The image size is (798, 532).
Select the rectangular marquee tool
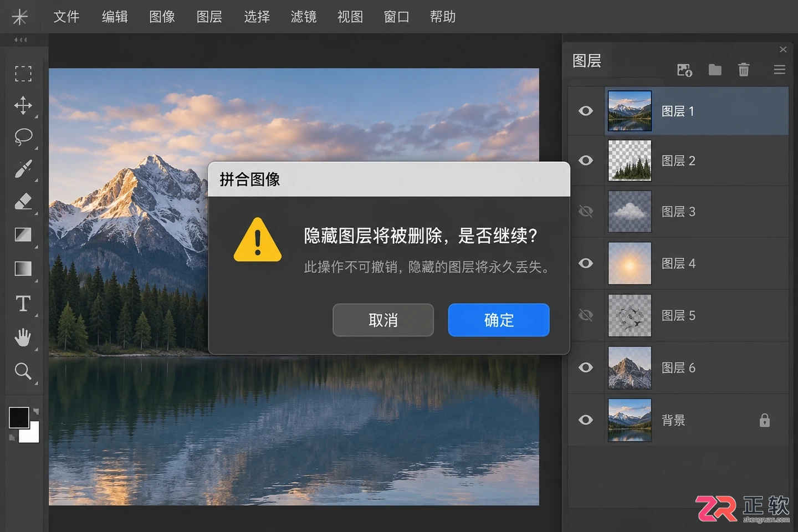pyautogui.click(x=23, y=74)
